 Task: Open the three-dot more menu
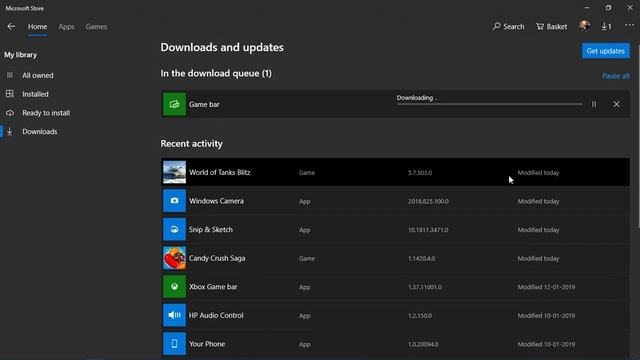point(629,26)
